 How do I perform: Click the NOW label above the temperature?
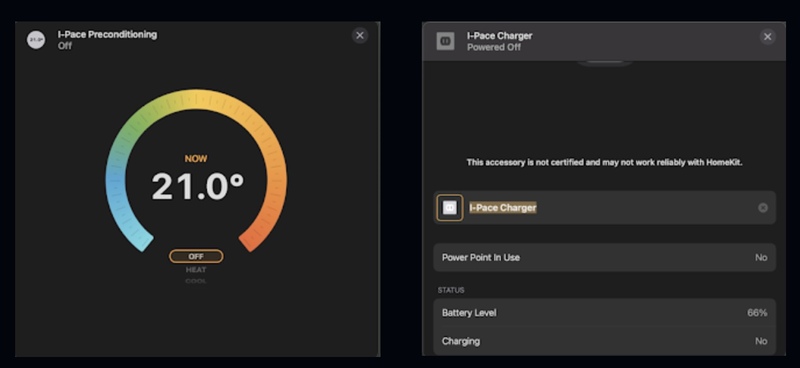pyautogui.click(x=196, y=159)
